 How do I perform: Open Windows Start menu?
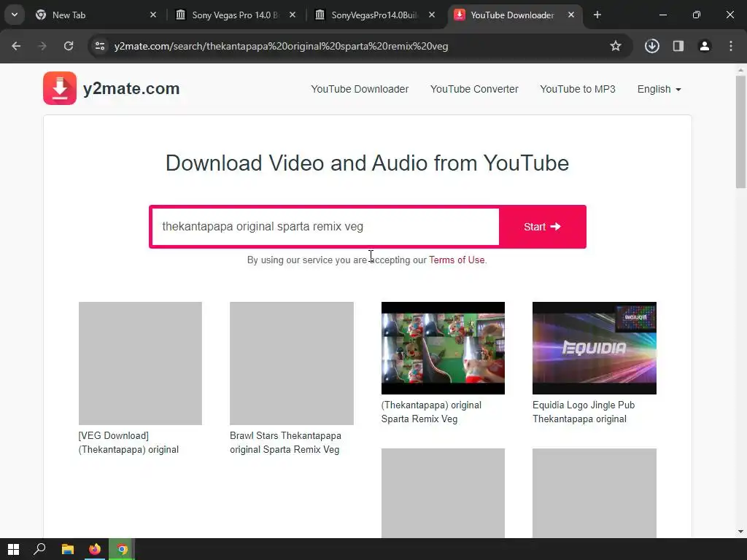point(13,550)
